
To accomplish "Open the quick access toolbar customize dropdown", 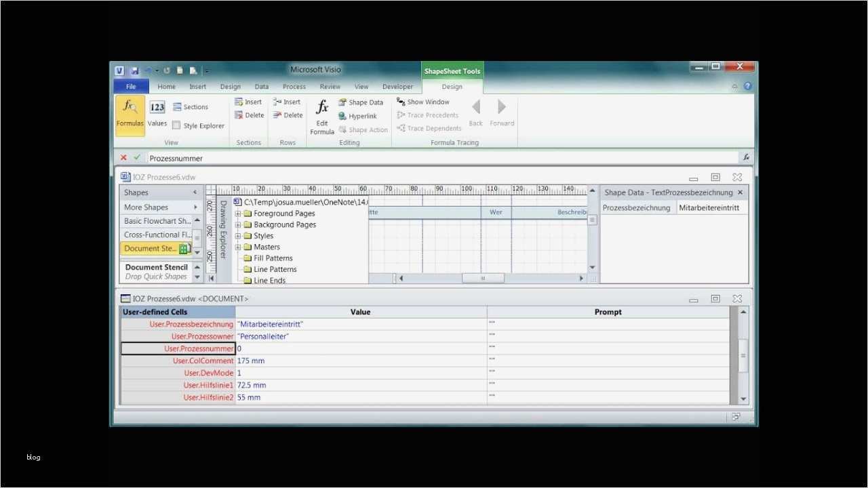I will (207, 70).
